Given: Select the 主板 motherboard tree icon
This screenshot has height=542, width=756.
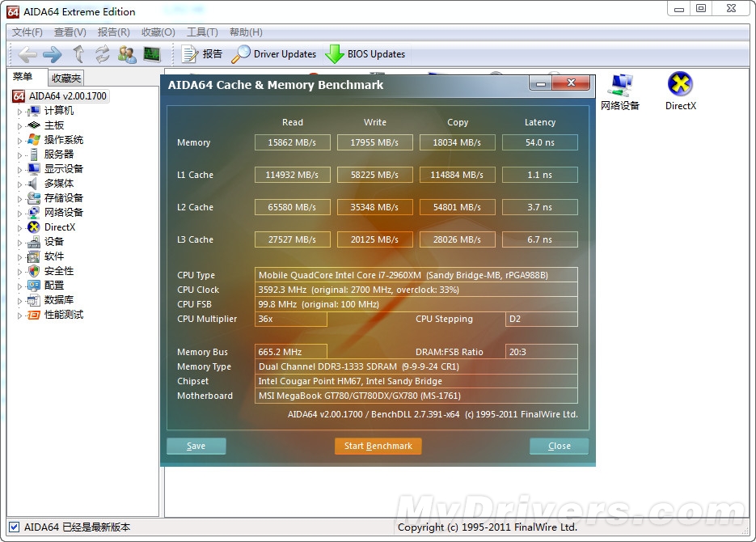Looking at the screenshot, I should click(x=34, y=125).
